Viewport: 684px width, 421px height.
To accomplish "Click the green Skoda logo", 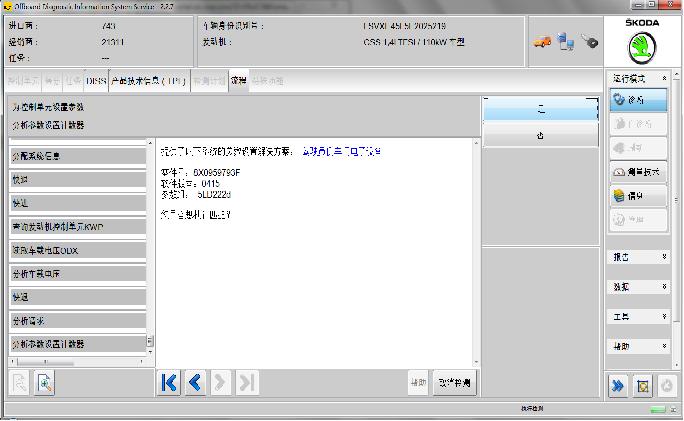I will click(642, 48).
